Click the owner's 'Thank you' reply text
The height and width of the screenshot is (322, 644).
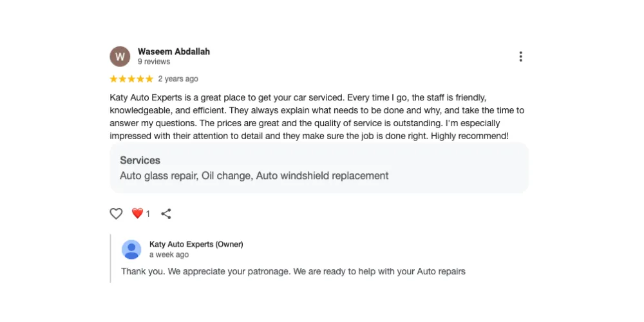pyautogui.click(x=293, y=272)
